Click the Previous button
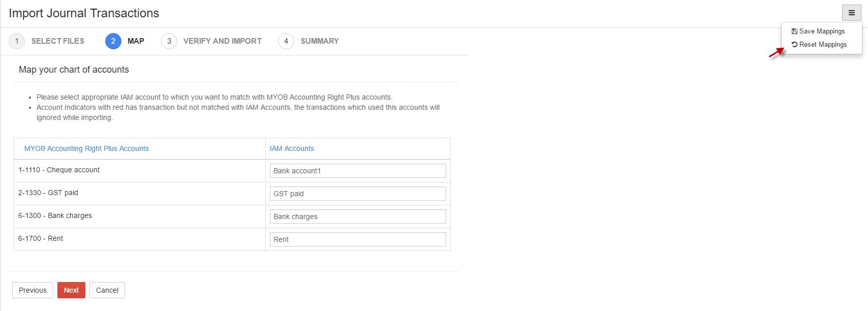The height and width of the screenshot is (311, 868). [x=33, y=290]
